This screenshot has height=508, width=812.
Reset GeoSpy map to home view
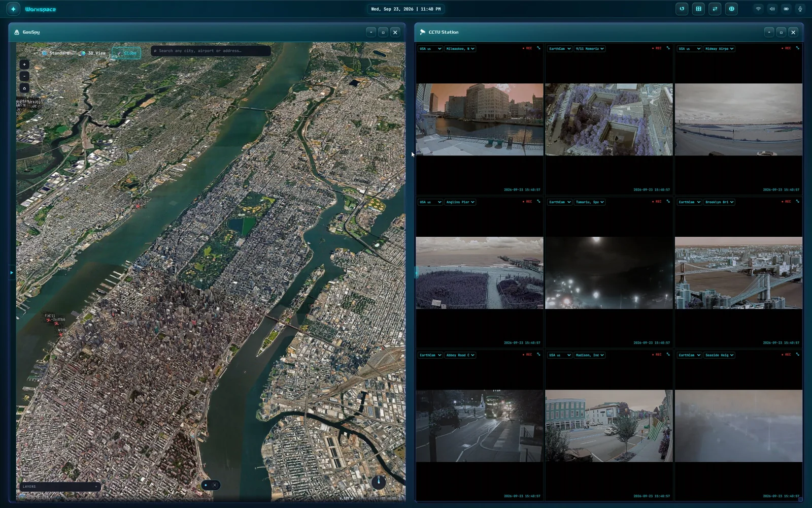24,88
